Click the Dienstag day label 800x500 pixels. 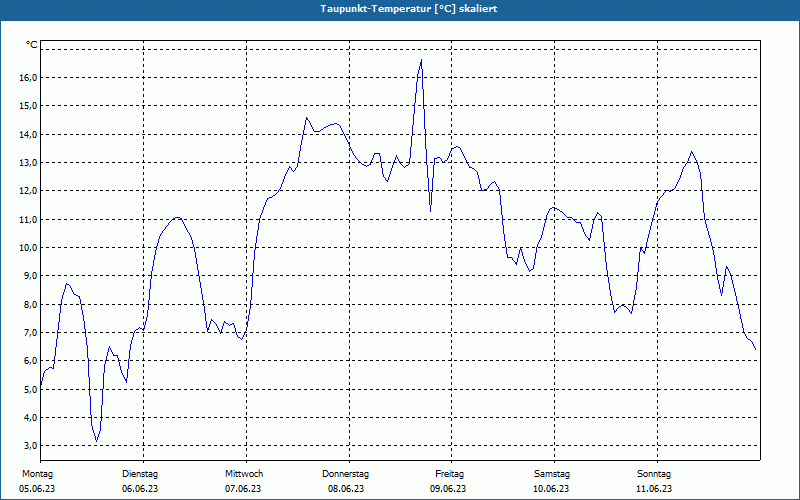tap(140, 474)
